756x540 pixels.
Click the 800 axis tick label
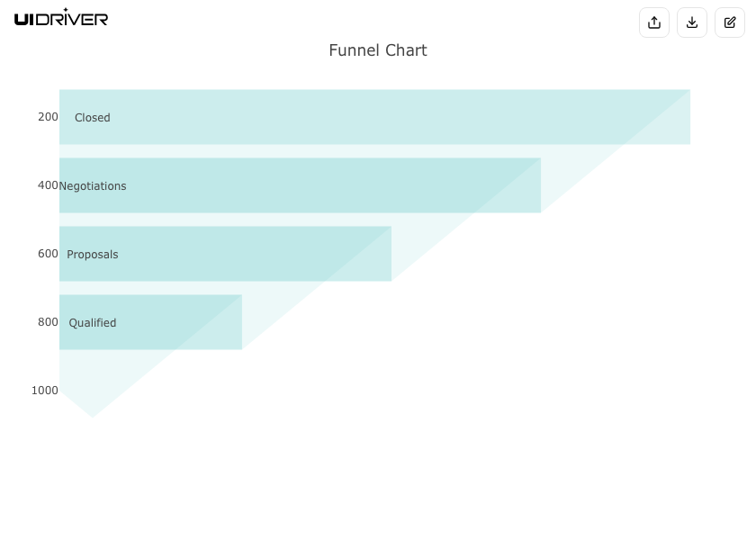point(48,322)
